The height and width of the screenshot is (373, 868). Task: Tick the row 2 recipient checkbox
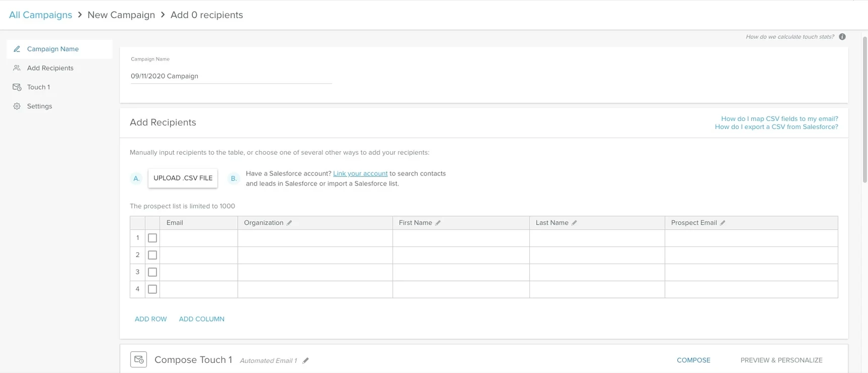152,255
